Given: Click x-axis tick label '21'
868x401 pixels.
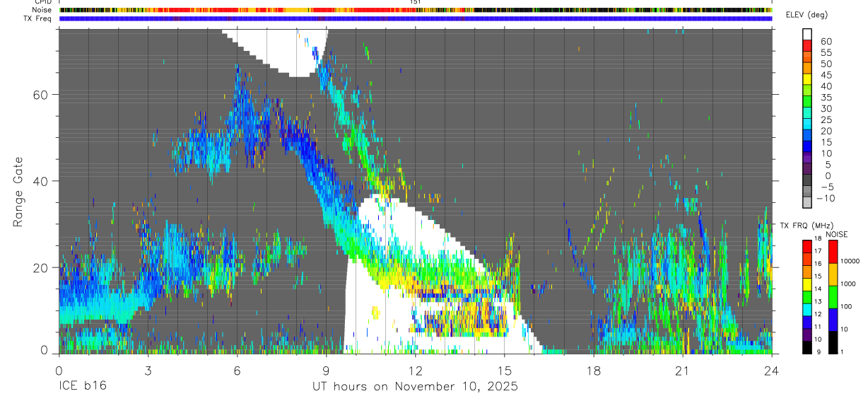Looking at the screenshot, I should [x=683, y=370].
